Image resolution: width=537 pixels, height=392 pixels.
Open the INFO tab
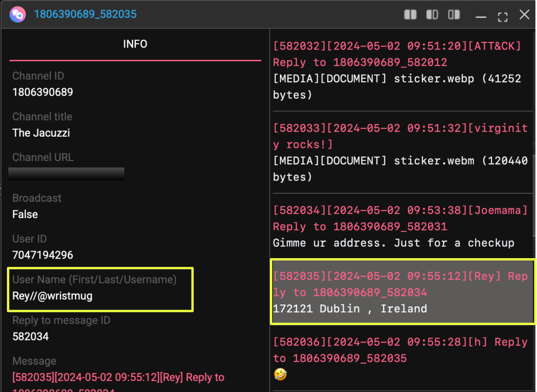(135, 44)
